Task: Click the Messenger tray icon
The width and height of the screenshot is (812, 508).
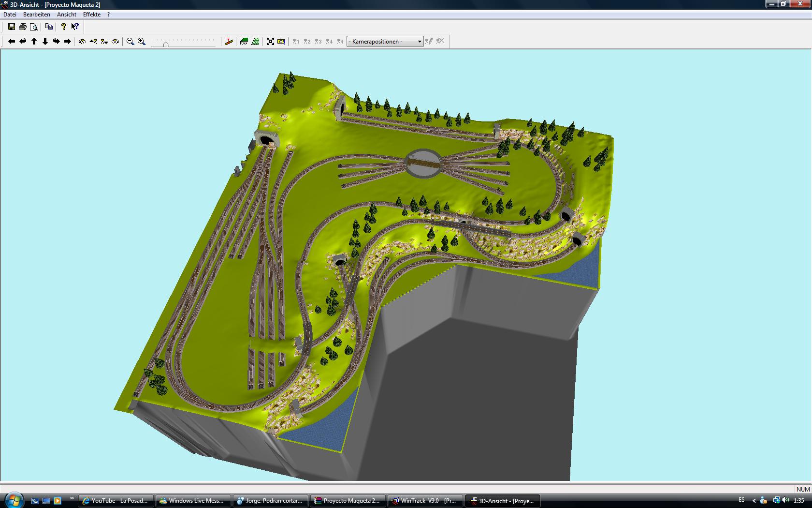Action: click(764, 501)
